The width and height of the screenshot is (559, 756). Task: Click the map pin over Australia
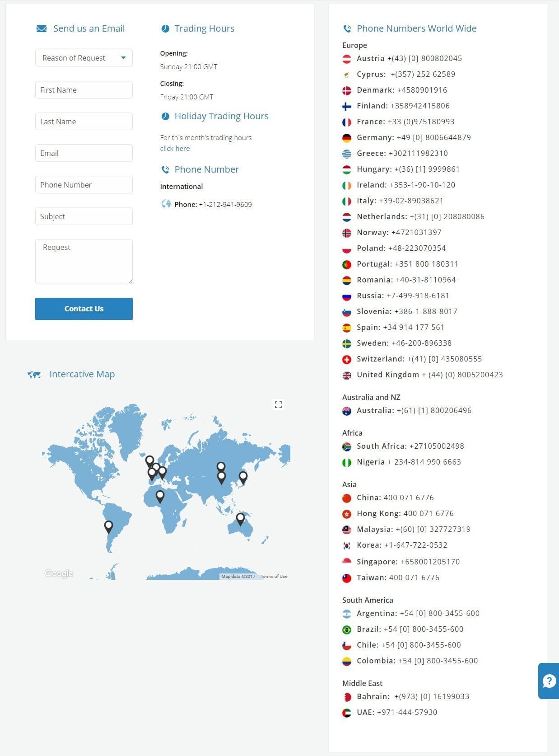[241, 519]
